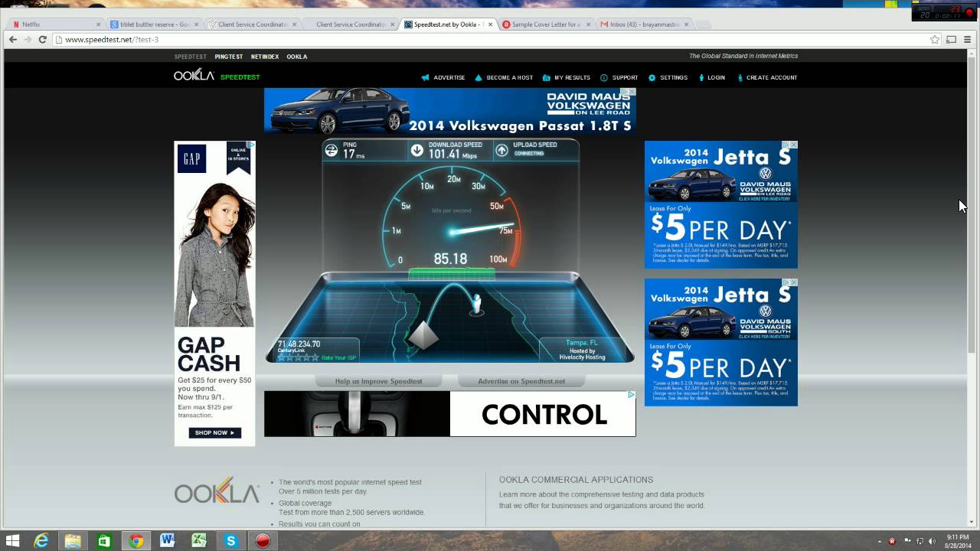
Task: Click the Ping gauge icon
Action: coord(332,150)
